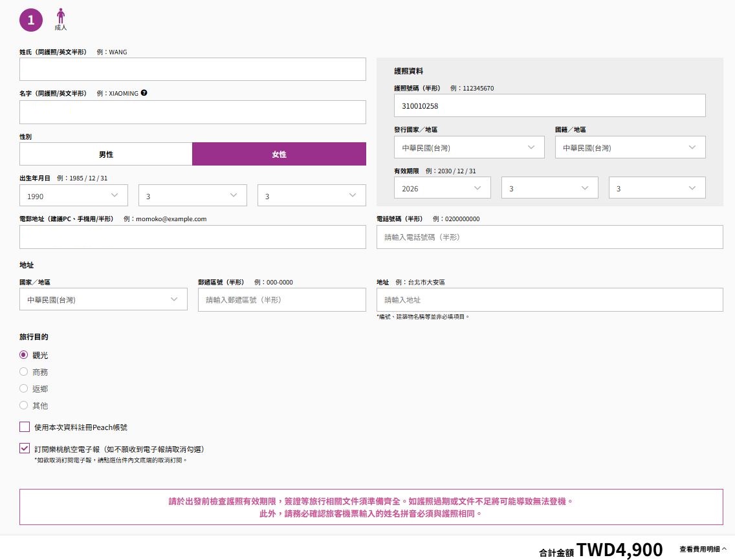Open address country/region dropdown
The image size is (735, 560).
[104, 299]
